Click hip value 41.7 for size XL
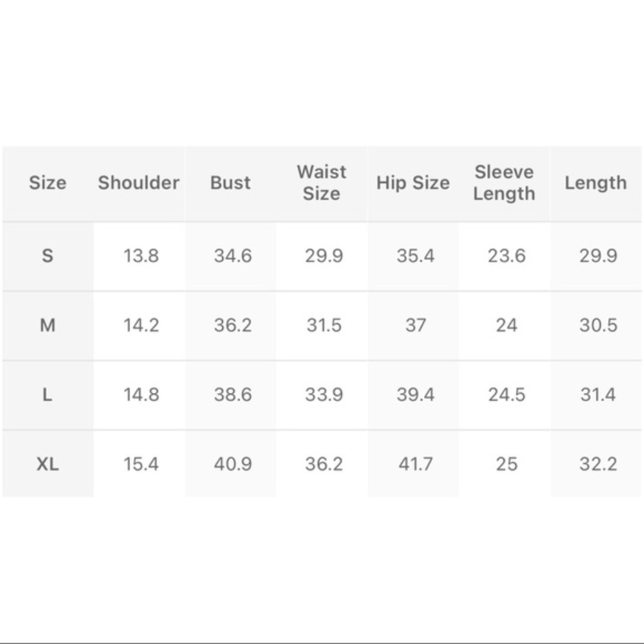Screen dimensions: 644x644 (x=415, y=464)
